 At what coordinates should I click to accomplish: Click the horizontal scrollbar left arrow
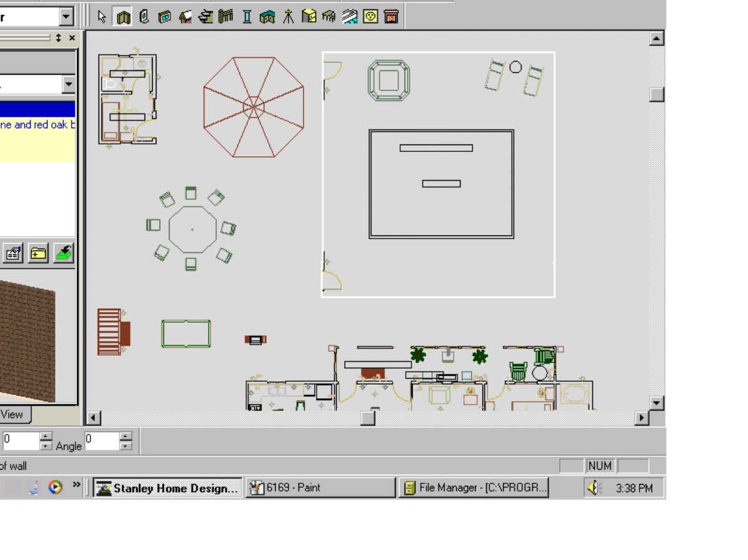click(x=94, y=418)
